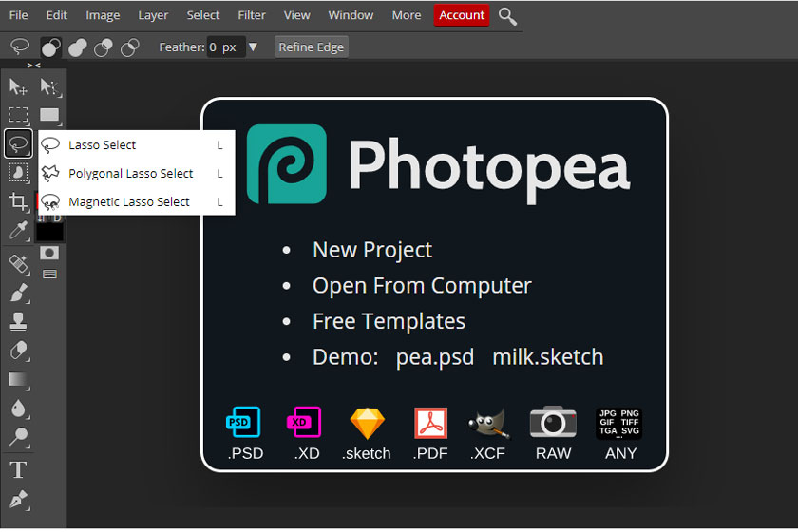Choose Lasso Select from flyout

pyautogui.click(x=137, y=145)
